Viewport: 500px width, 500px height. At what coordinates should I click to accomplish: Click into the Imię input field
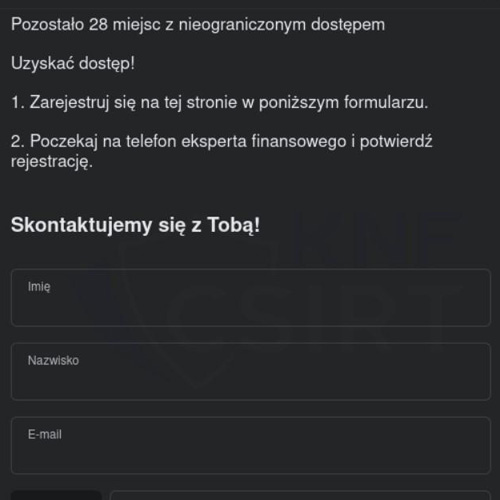[x=251, y=297]
